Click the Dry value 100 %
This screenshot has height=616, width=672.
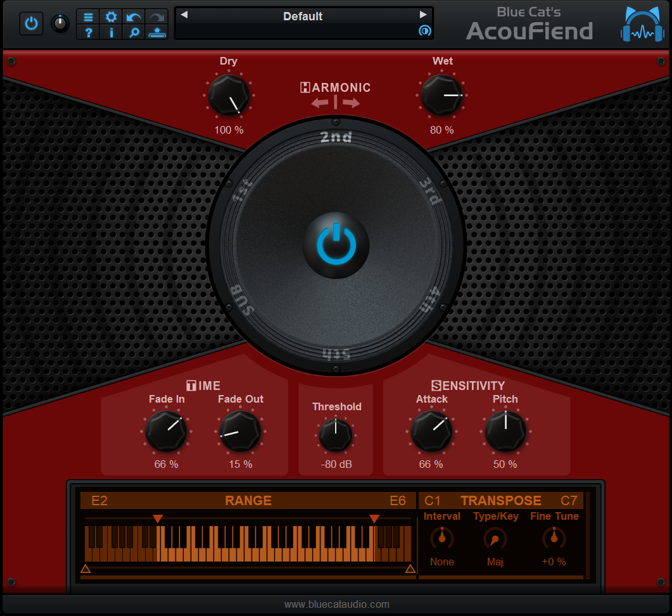click(229, 130)
